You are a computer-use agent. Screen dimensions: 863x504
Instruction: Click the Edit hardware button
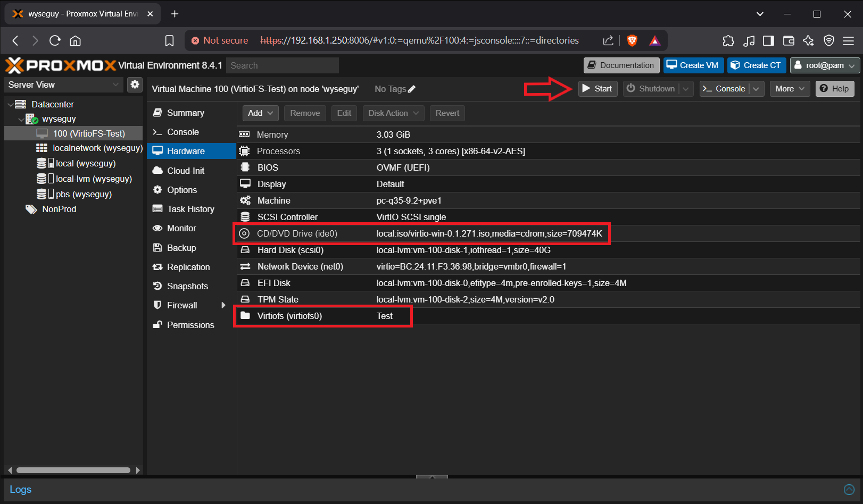pyautogui.click(x=344, y=113)
